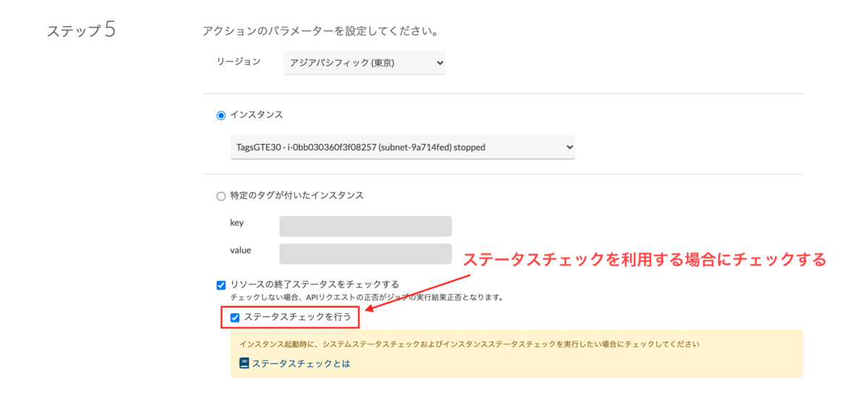Click the yellow notice text about インスタンス起動時に
The width and height of the screenshot is (868, 403).
point(469,344)
